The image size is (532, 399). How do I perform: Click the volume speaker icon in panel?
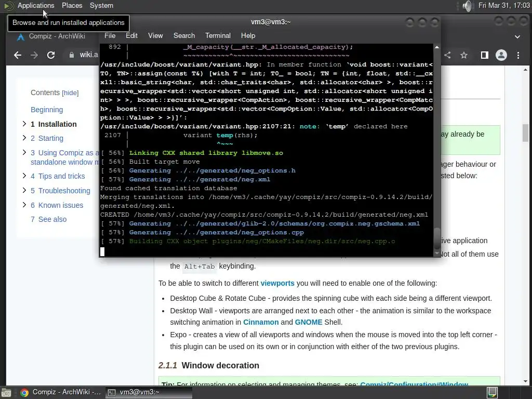467,6
